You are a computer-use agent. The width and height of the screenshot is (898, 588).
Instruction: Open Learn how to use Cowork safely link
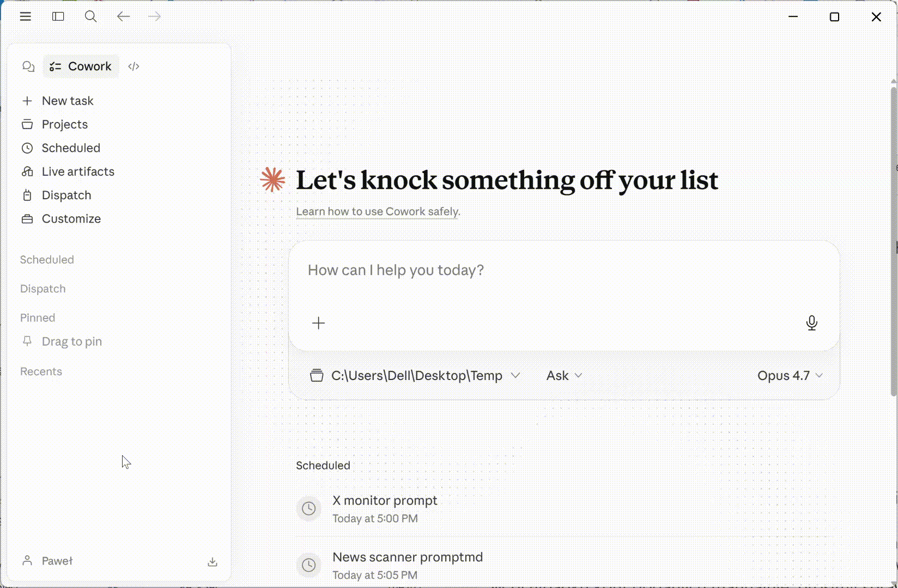(x=378, y=211)
